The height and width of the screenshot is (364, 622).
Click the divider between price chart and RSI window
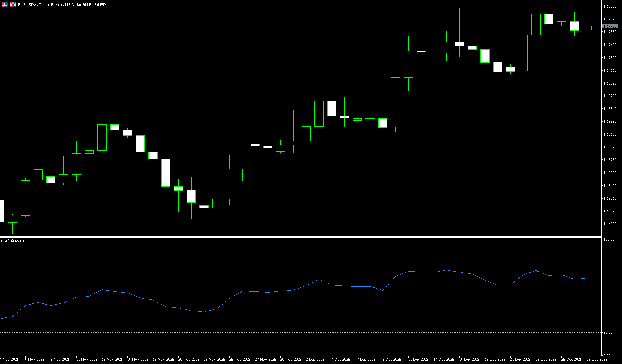pos(299,237)
